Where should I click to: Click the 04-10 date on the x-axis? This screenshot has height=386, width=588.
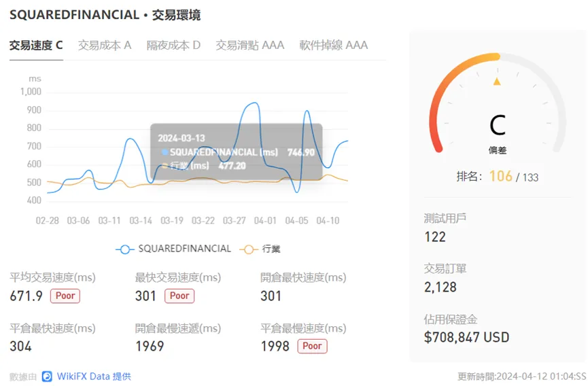click(x=328, y=220)
